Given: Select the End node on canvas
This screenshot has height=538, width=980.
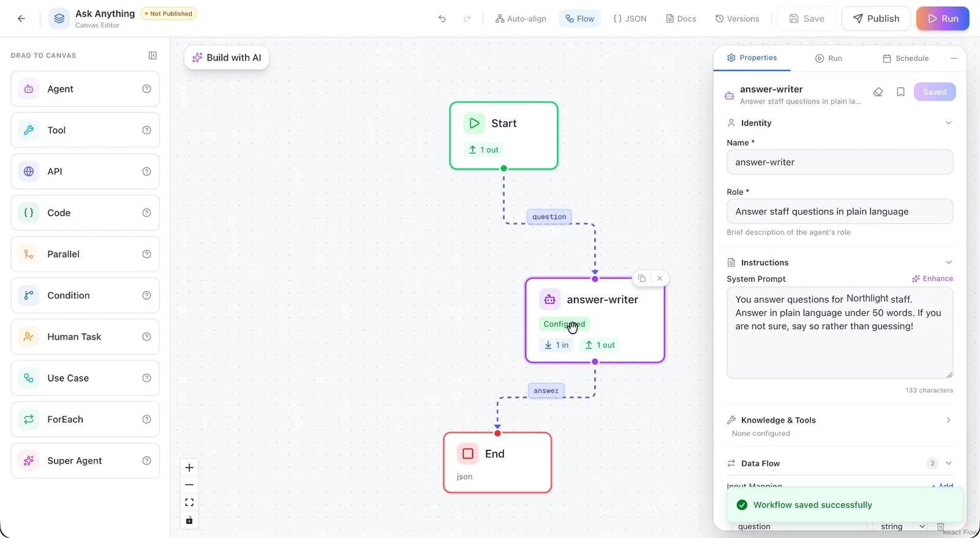Looking at the screenshot, I should click(497, 463).
